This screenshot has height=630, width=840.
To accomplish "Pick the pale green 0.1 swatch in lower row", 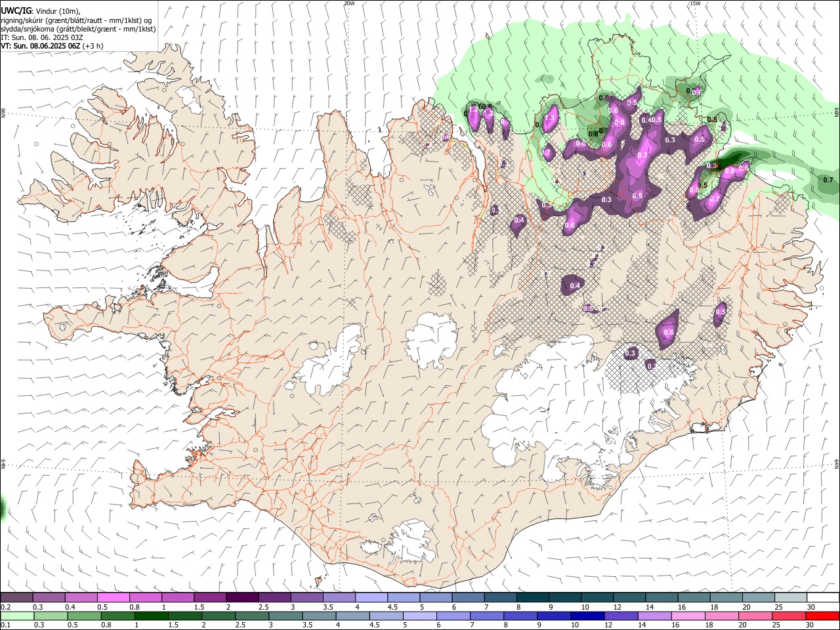I will click(18, 616).
